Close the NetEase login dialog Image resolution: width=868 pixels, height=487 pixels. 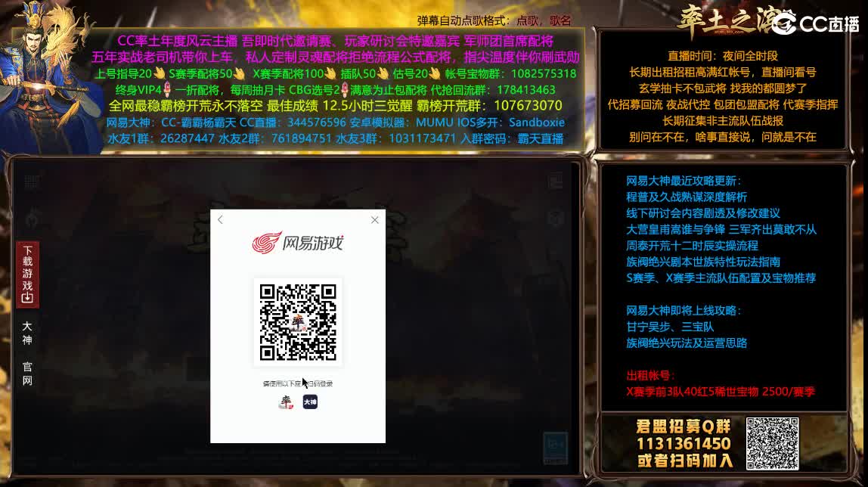[x=375, y=220]
